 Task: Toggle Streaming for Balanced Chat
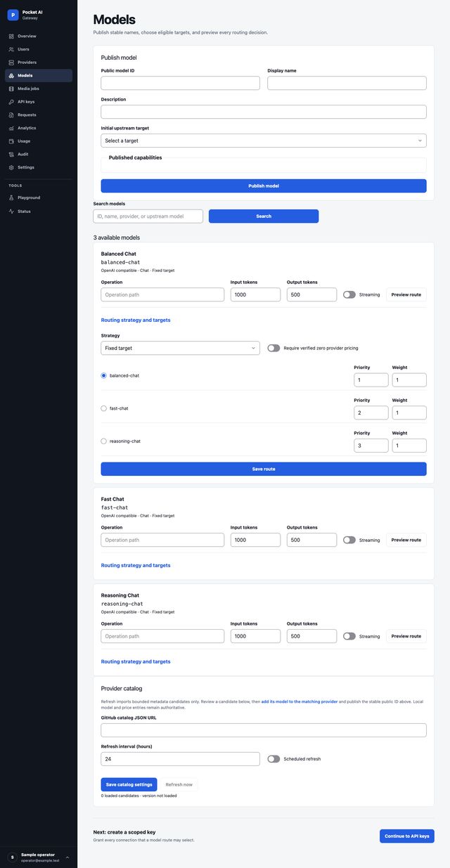349,294
